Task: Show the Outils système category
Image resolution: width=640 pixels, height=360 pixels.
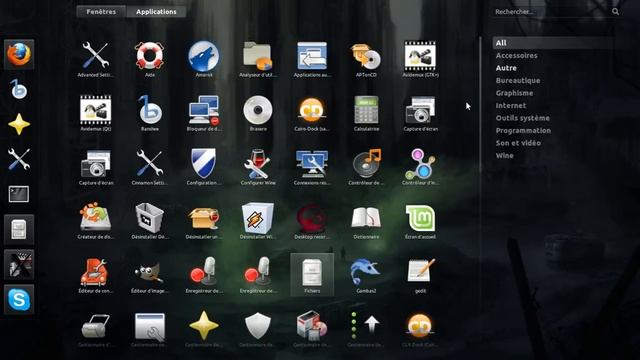Action: click(522, 118)
